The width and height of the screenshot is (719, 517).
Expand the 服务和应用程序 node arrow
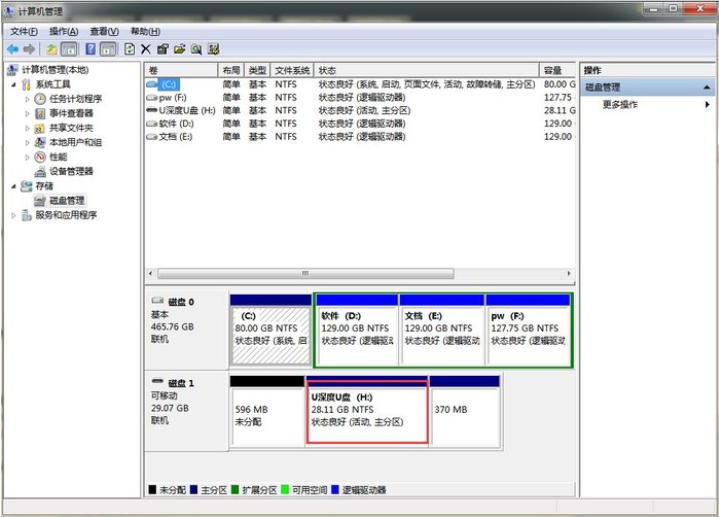(x=14, y=215)
